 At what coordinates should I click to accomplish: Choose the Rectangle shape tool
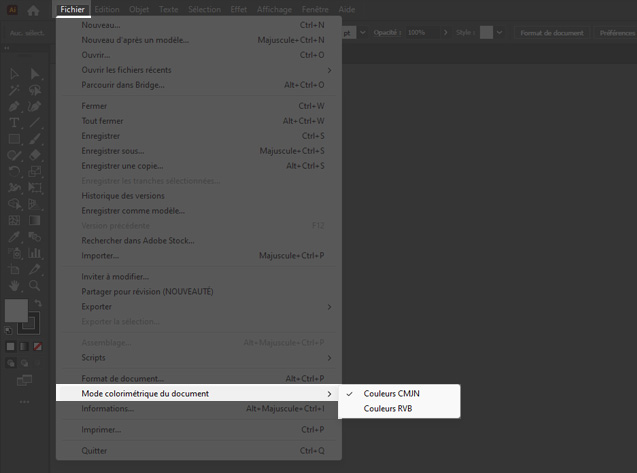pyautogui.click(x=15, y=139)
